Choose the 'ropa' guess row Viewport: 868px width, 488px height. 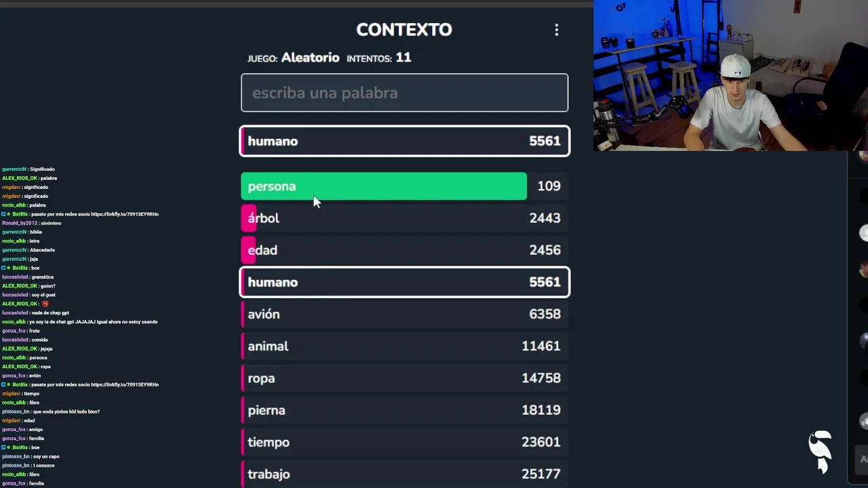[404, 378]
